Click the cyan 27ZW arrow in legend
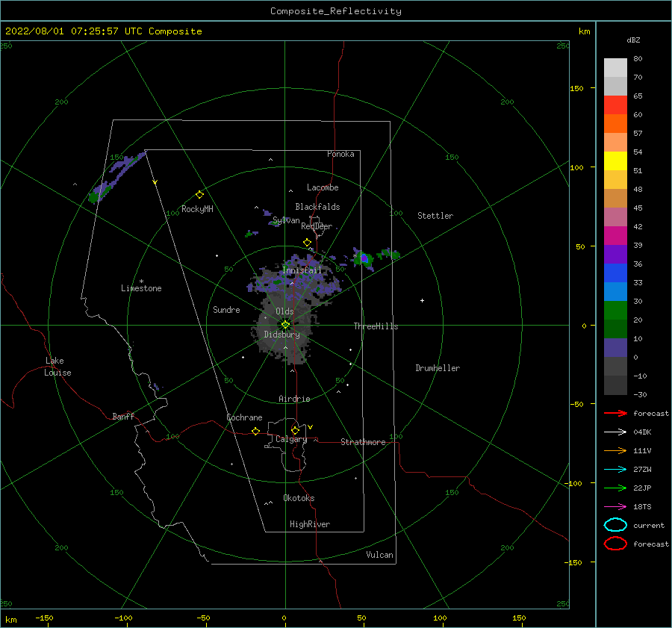The height and width of the screenshot is (628, 672). pos(615,470)
